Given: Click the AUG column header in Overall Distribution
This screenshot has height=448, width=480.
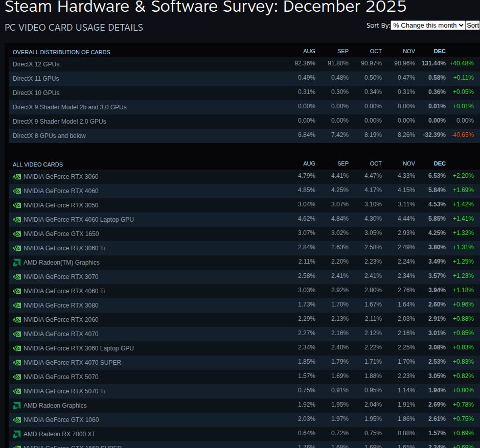Looking at the screenshot, I should (x=309, y=52).
